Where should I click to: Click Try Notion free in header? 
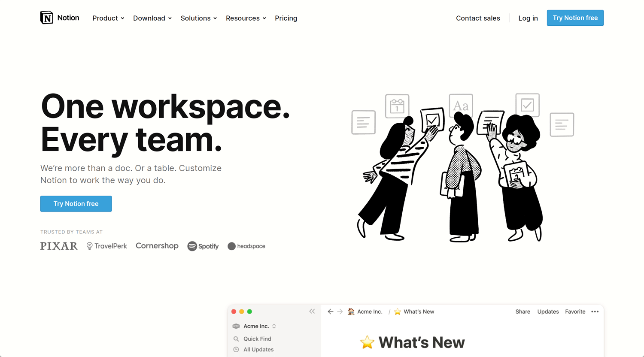coord(575,18)
